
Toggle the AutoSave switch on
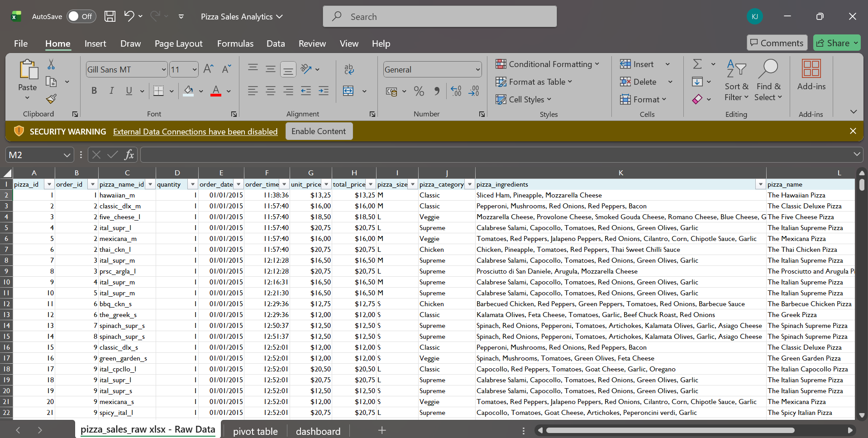81,16
